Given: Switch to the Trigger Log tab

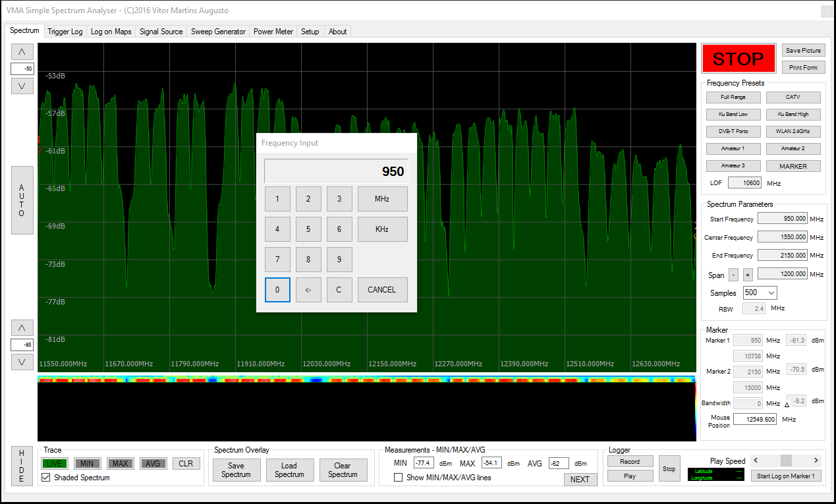Looking at the screenshot, I should point(65,31).
